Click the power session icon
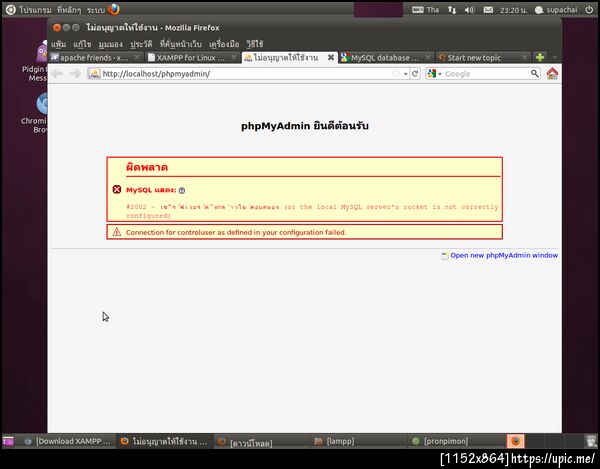 coord(589,10)
